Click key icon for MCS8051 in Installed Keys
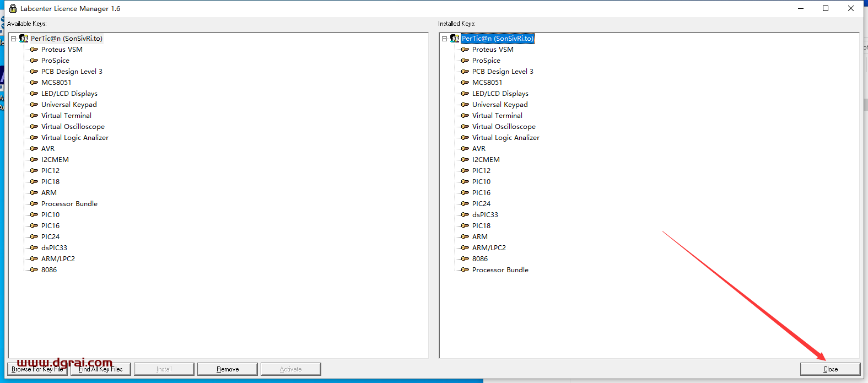The image size is (868, 383). click(465, 83)
